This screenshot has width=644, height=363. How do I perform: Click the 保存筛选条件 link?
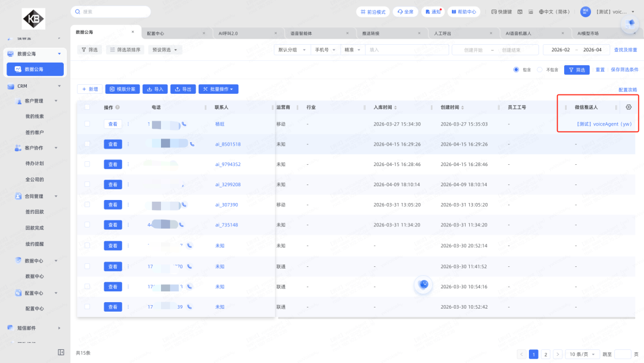click(624, 70)
